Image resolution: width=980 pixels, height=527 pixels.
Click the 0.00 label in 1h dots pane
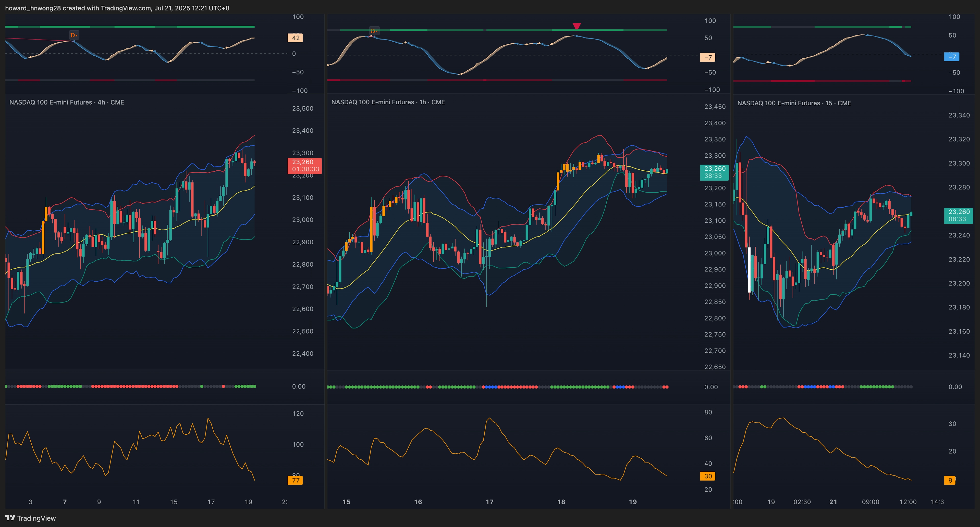(x=711, y=387)
